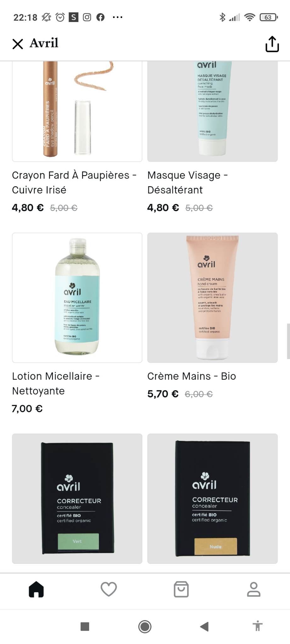Open the home tab icon
The height and width of the screenshot is (644, 290).
point(36,589)
